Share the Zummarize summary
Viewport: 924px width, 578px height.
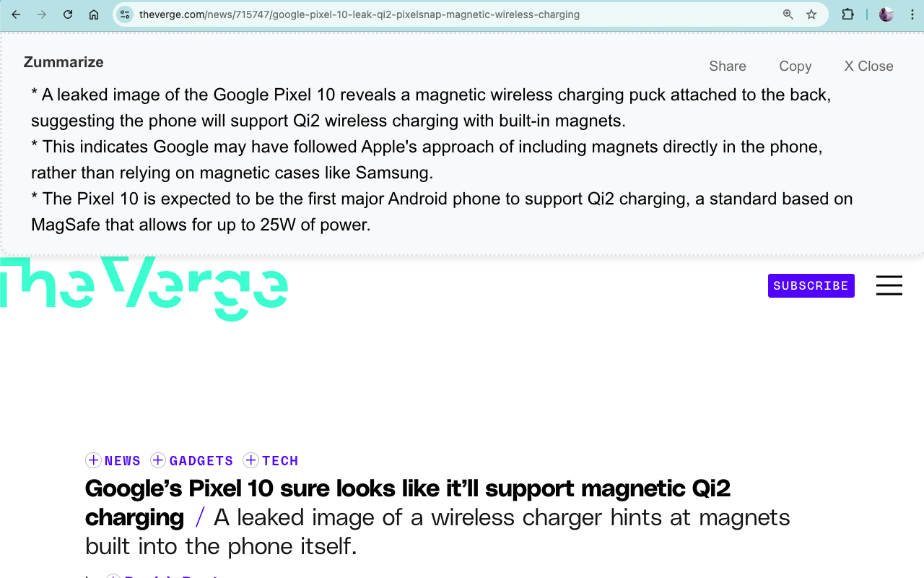coord(728,66)
